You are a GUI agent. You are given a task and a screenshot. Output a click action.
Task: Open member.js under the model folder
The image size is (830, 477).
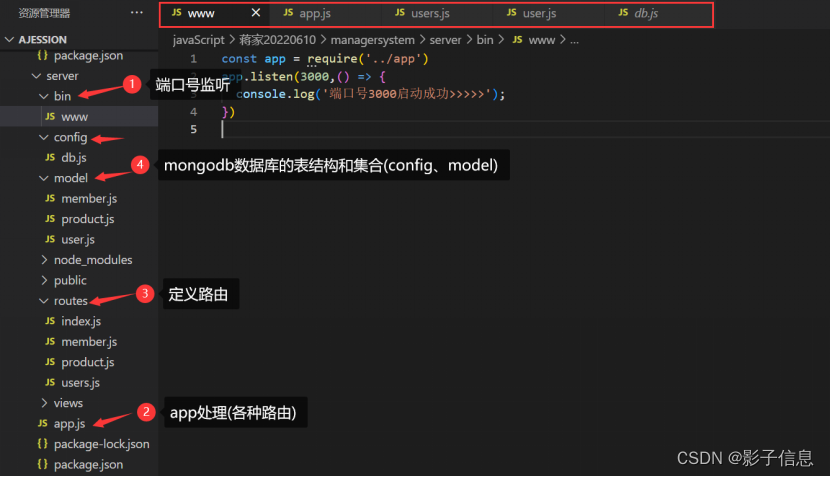[x=79, y=199]
